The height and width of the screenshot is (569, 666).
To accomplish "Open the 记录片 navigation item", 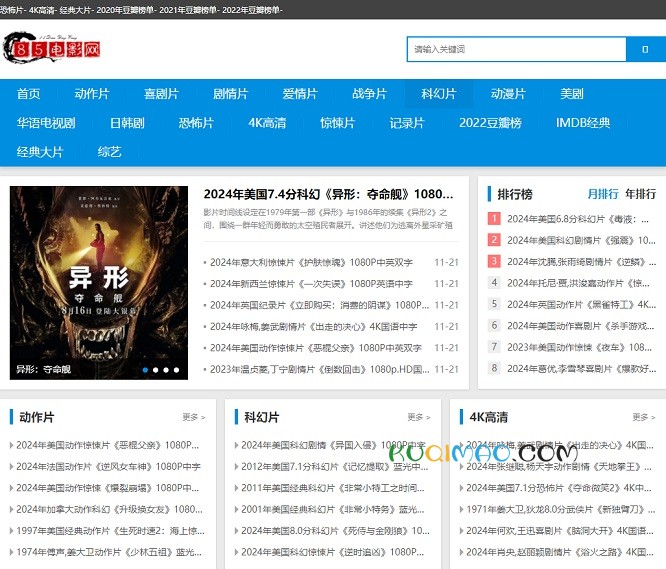I will pos(407,123).
